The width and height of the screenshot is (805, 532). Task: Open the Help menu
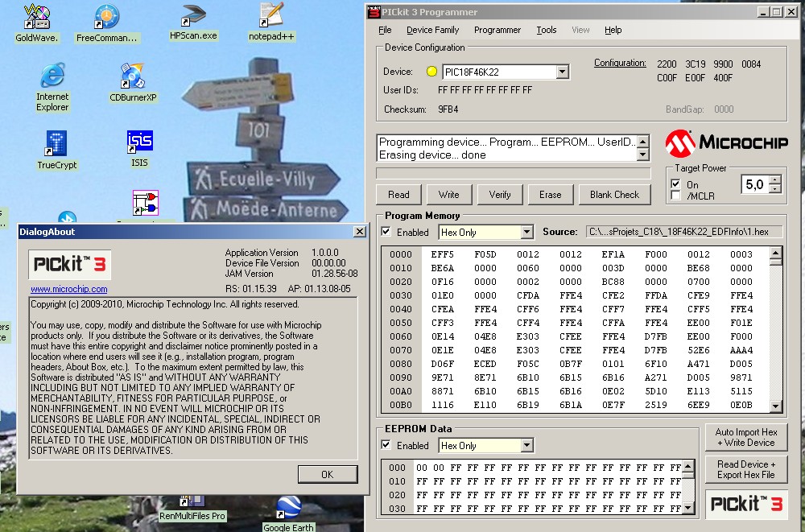613,30
